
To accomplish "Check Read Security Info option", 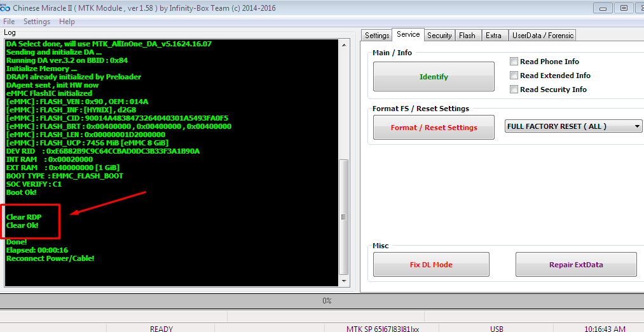I will (x=514, y=90).
